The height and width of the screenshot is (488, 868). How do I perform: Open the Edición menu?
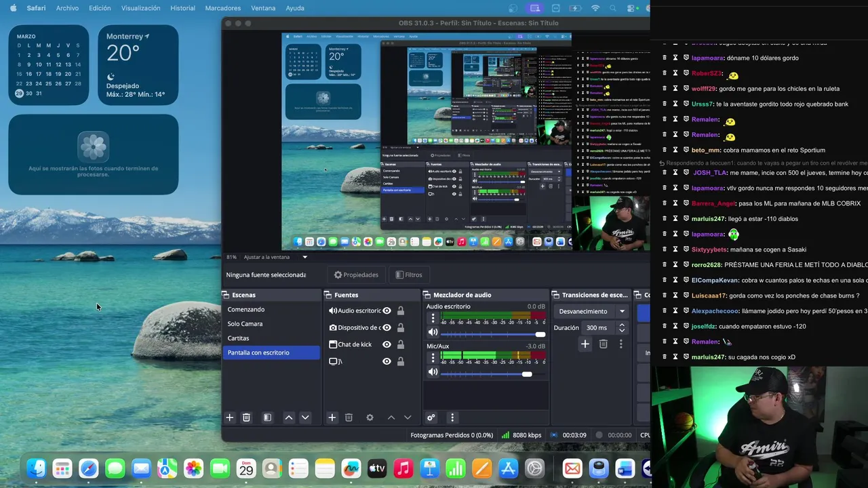point(100,8)
